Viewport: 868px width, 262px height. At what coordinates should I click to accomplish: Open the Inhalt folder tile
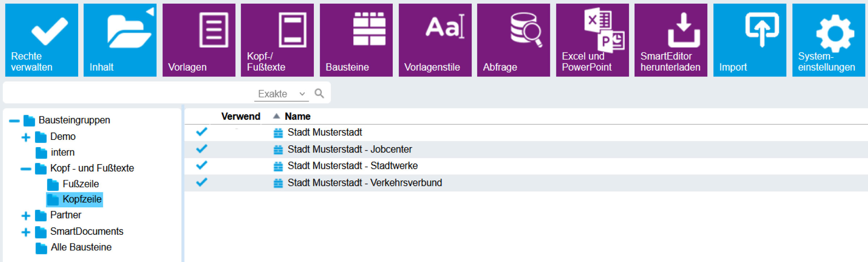(x=120, y=40)
